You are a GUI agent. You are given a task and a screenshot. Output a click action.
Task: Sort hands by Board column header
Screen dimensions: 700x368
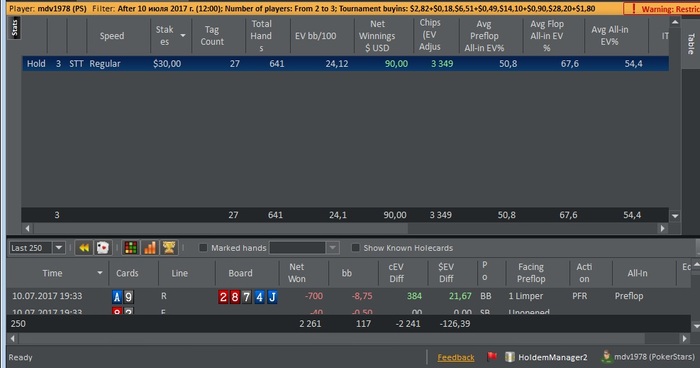click(x=240, y=273)
